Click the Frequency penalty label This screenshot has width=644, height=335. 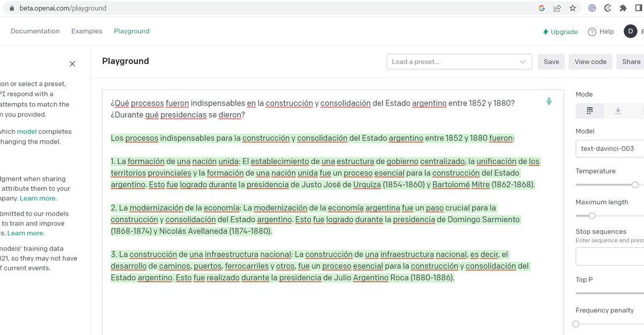coord(605,310)
